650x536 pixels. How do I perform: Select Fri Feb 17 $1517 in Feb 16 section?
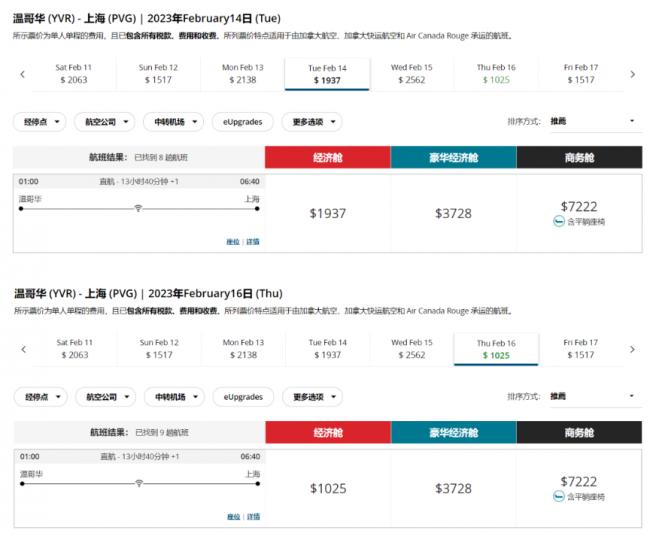(x=581, y=349)
